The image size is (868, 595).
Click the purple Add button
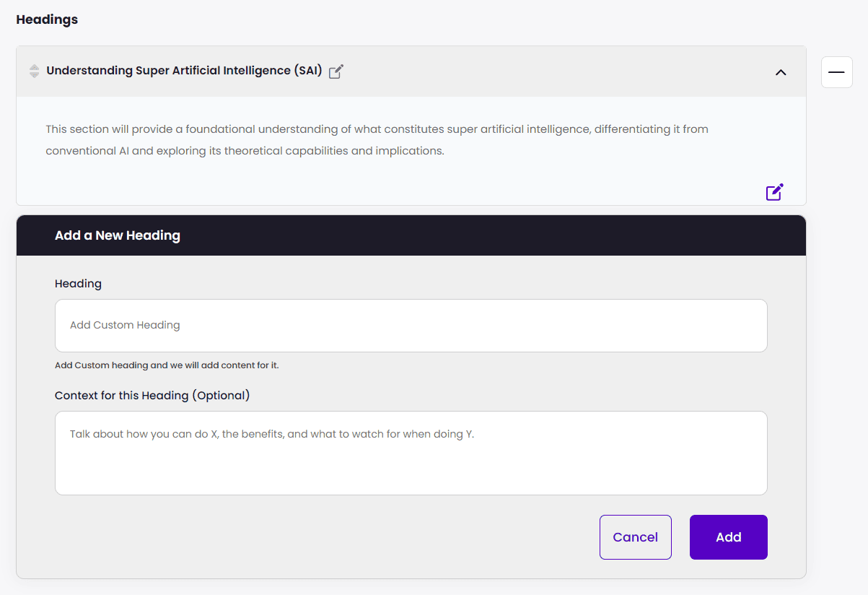coord(729,537)
